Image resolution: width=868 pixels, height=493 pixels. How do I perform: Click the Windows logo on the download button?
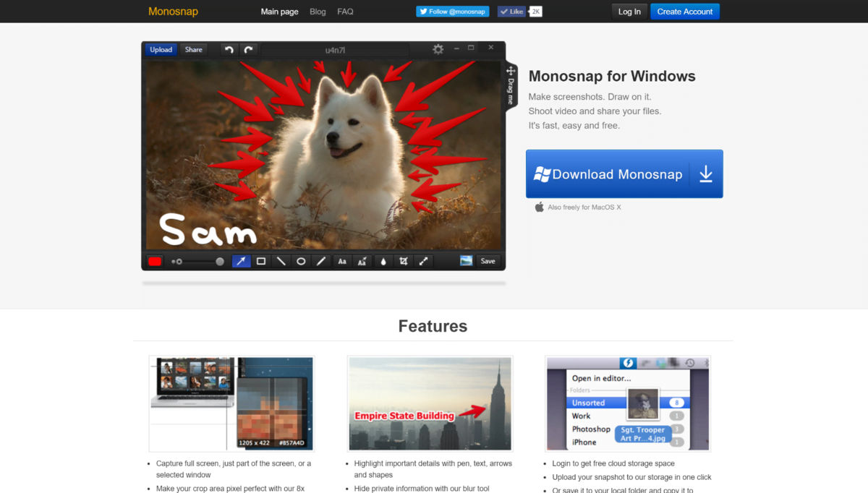coord(542,174)
